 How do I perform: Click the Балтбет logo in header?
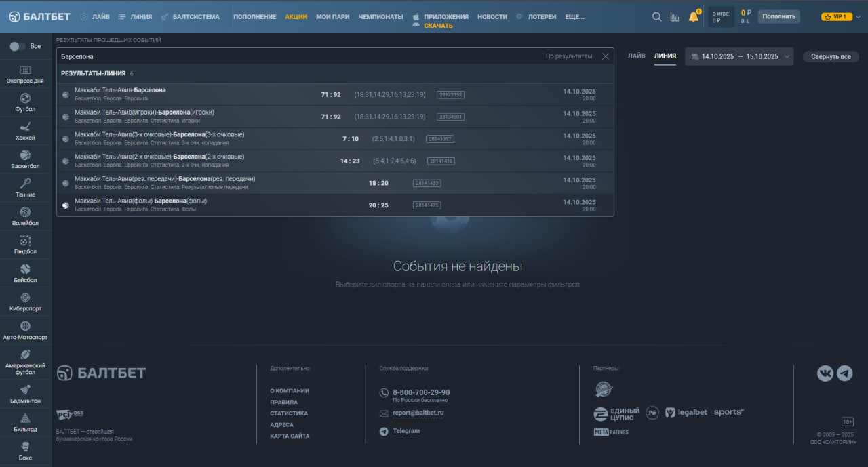point(40,16)
